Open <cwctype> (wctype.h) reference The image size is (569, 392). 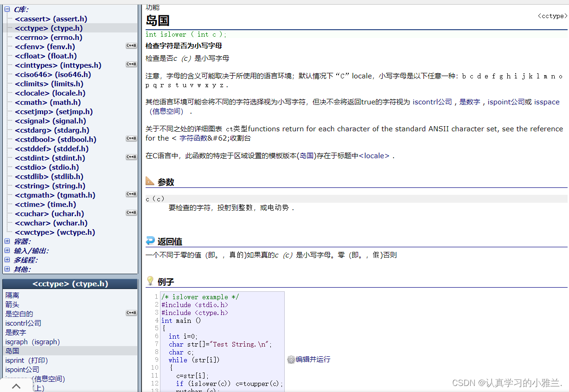coord(55,232)
